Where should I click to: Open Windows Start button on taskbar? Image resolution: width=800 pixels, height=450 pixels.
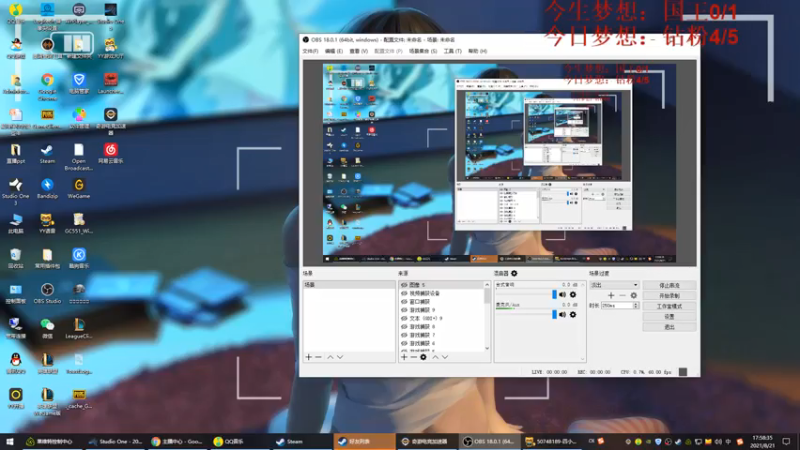(x=10, y=441)
